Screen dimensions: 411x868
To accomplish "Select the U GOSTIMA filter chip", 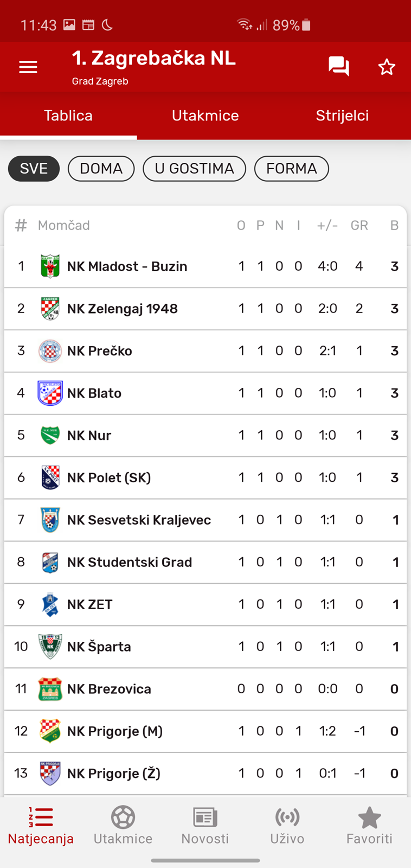I will 194,169.
